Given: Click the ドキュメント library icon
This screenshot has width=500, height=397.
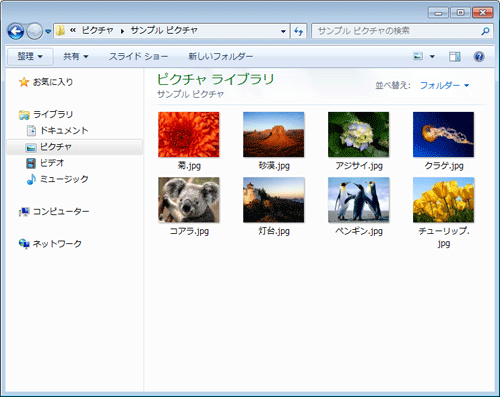Looking at the screenshot, I should tap(31, 131).
